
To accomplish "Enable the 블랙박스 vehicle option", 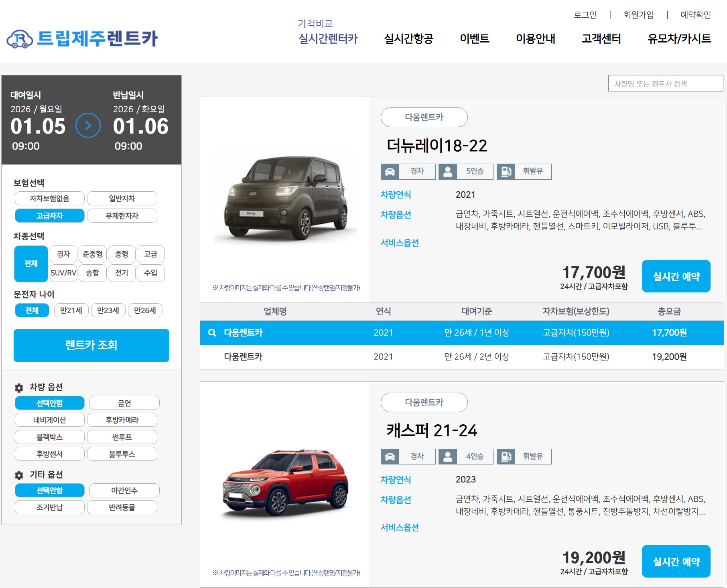I will tap(50, 437).
